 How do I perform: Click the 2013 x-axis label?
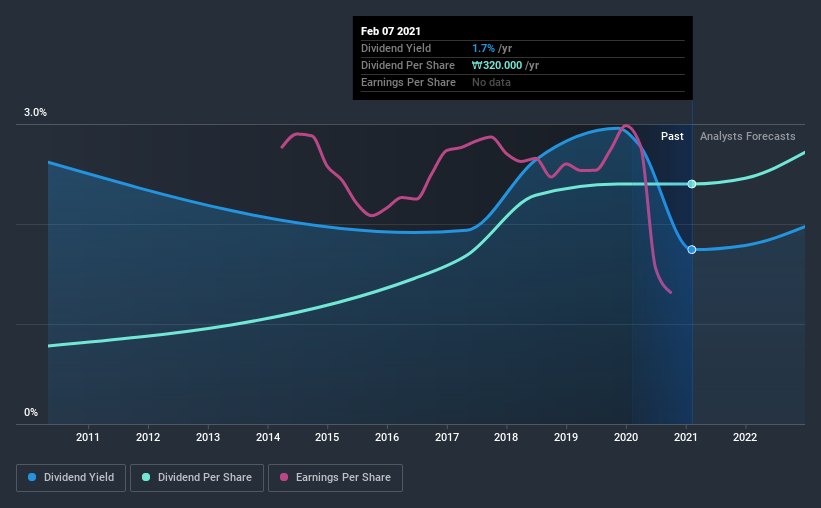coord(208,437)
